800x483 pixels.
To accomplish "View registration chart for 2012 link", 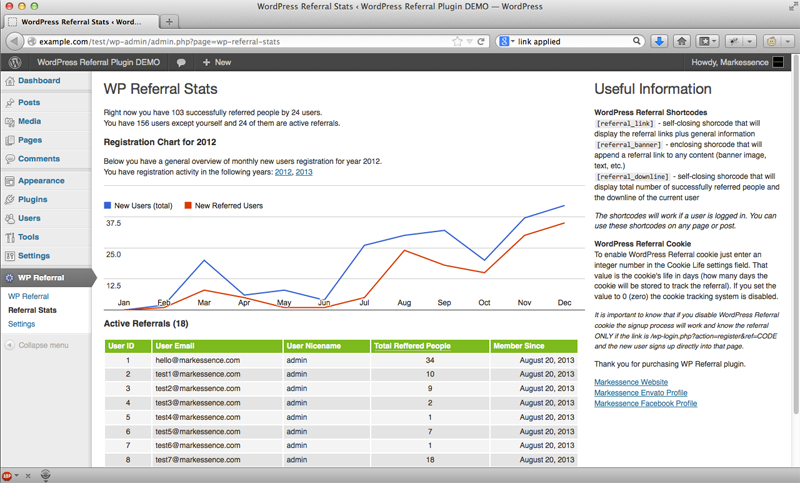I will [283, 172].
